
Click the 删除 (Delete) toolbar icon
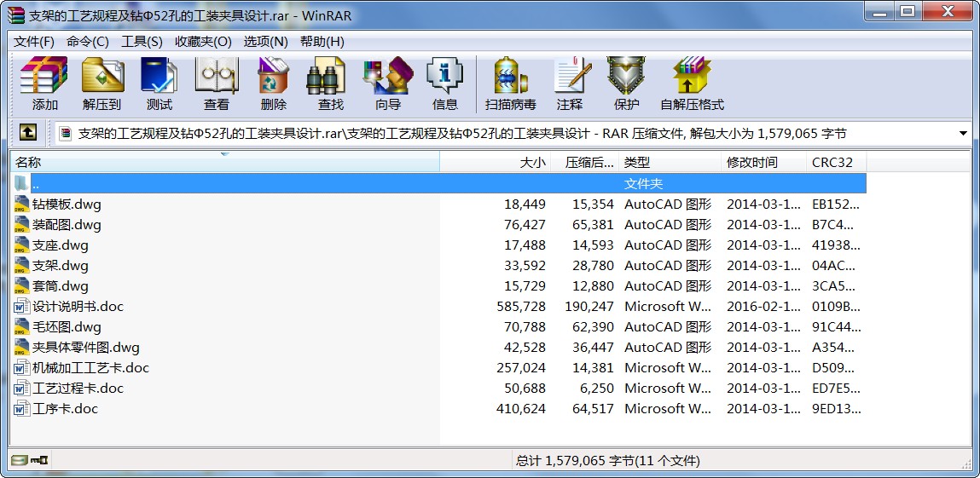273,84
